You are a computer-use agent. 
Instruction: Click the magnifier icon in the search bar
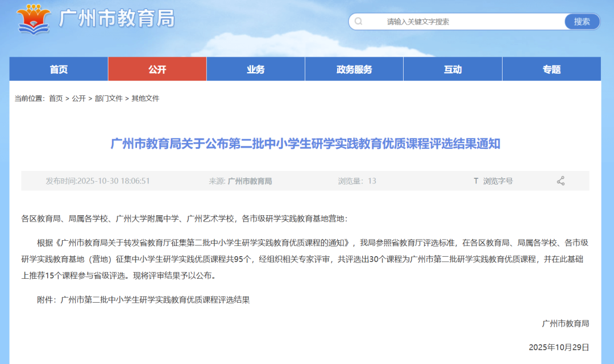pos(359,21)
